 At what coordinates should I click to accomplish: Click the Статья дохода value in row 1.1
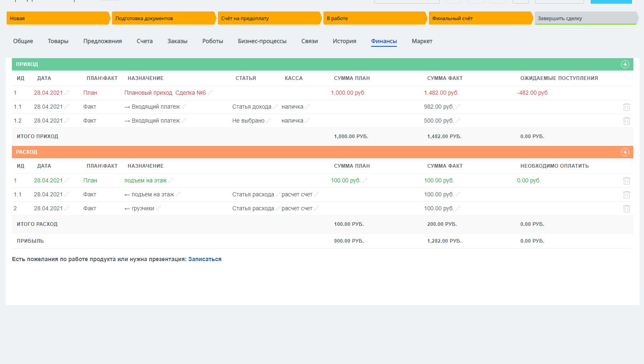252,107
